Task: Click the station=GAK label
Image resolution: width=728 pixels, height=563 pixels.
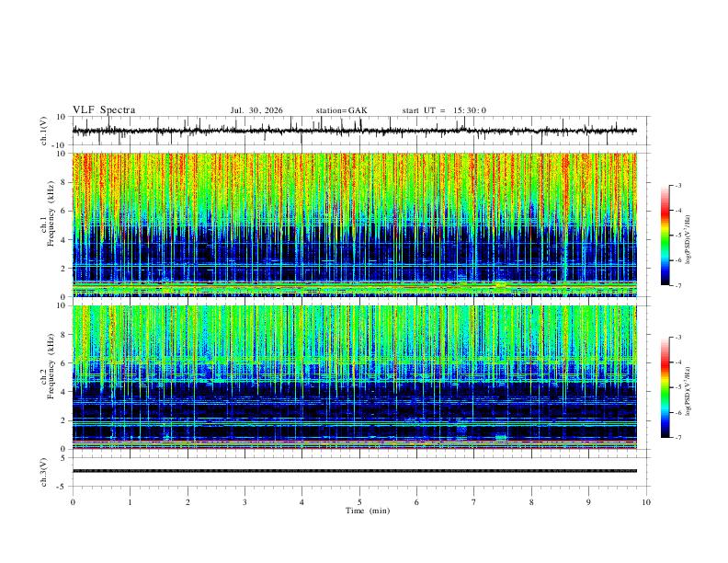Action: point(341,110)
